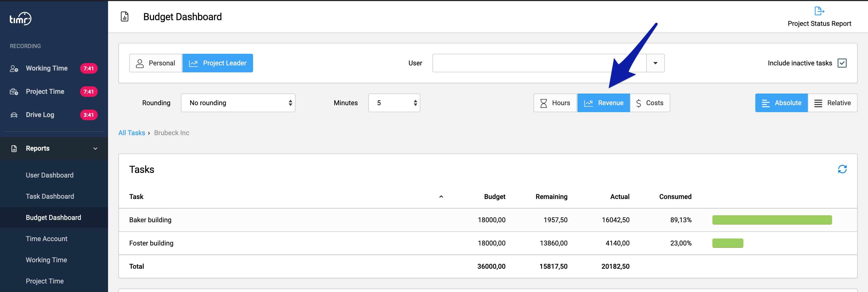Screen dimensions: 868x292
Task: Switch view to Personal
Action: (156, 63)
